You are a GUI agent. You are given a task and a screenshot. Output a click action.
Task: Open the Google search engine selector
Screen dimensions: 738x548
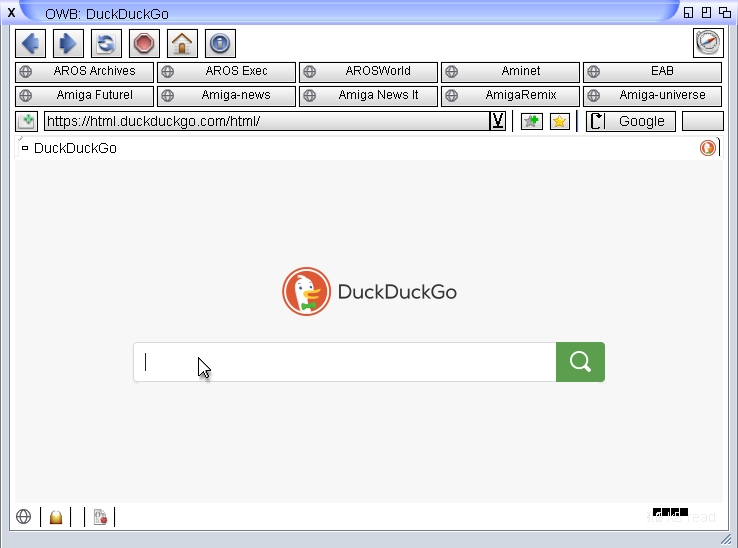click(631, 121)
